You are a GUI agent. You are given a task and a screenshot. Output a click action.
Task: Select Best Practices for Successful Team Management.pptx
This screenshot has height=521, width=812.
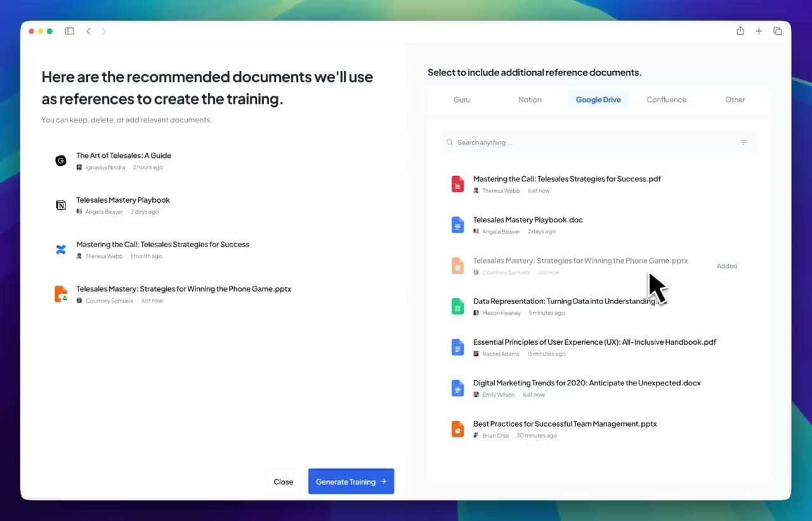point(565,424)
